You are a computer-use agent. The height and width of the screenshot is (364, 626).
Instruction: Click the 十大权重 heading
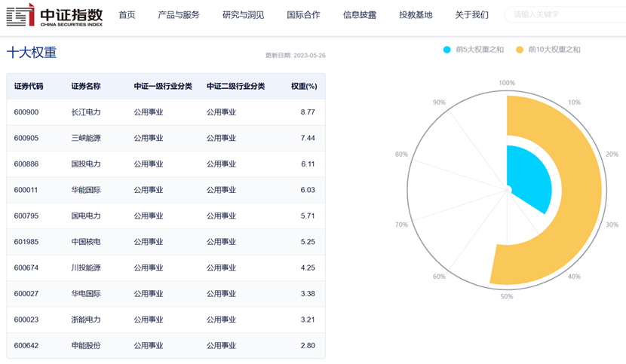tap(32, 53)
